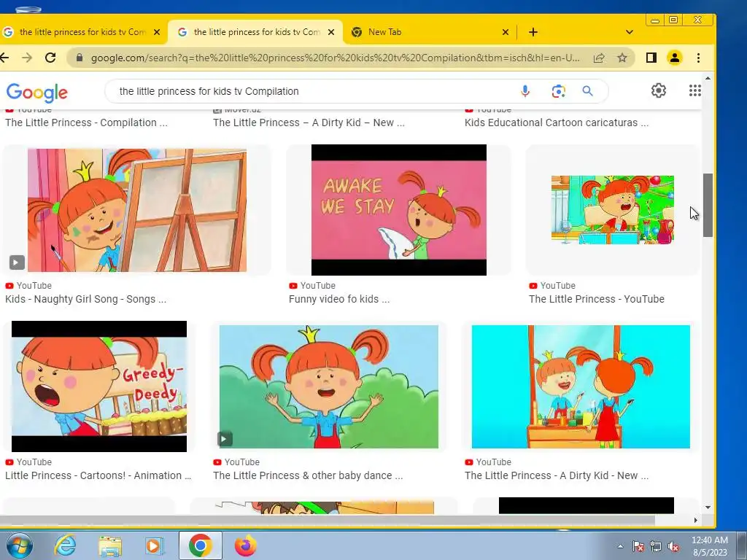Open the muted volume tray icon

673,546
